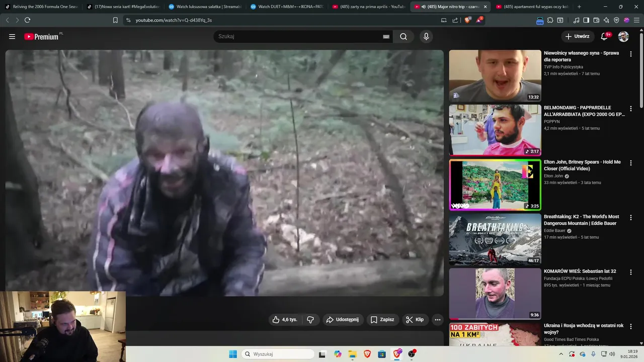Image resolution: width=644 pixels, height=362 pixels.
Task: Start voice search with the microphone icon
Action: [x=426, y=37]
